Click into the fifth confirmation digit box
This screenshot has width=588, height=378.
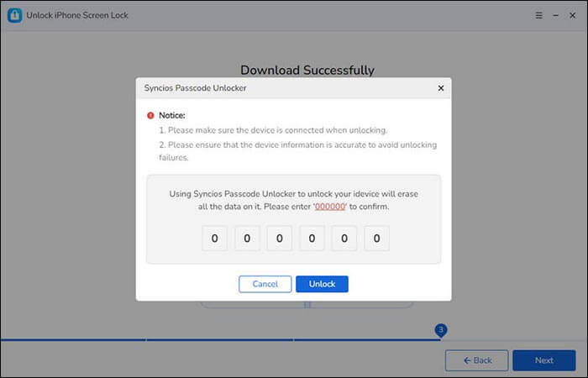(344, 239)
